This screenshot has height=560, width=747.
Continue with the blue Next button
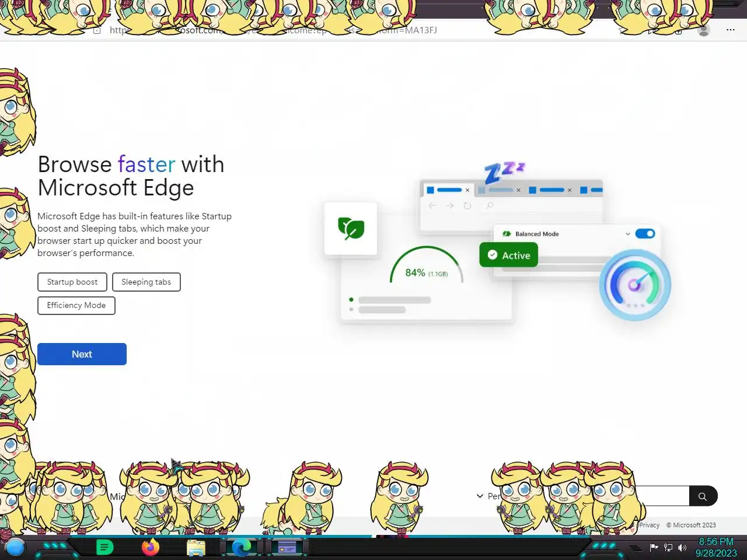(82, 354)
